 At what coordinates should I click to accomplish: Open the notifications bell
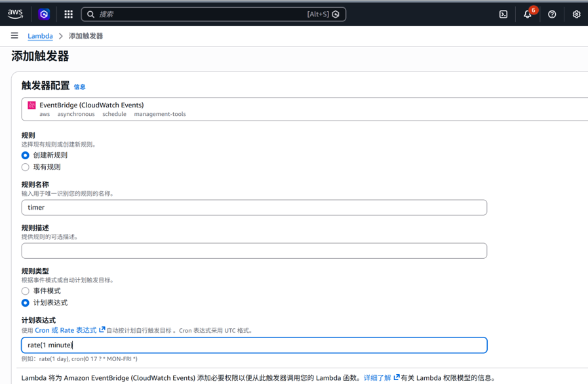pos(527,14)
